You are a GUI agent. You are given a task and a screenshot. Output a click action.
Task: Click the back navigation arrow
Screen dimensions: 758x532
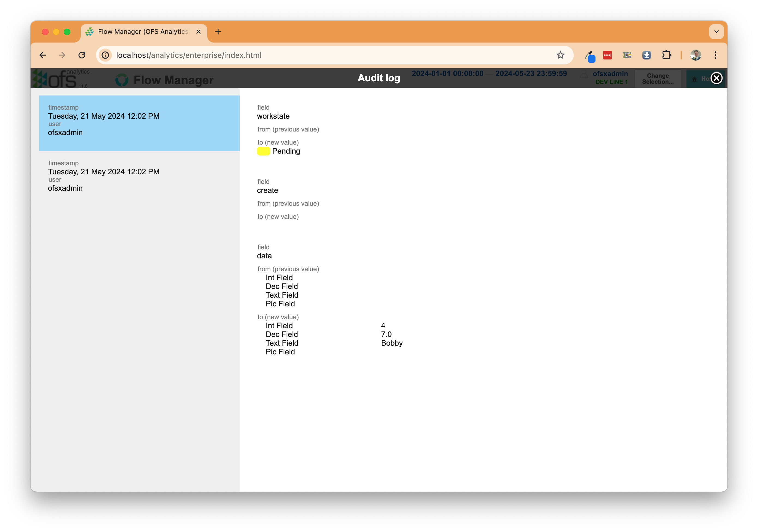43,55
